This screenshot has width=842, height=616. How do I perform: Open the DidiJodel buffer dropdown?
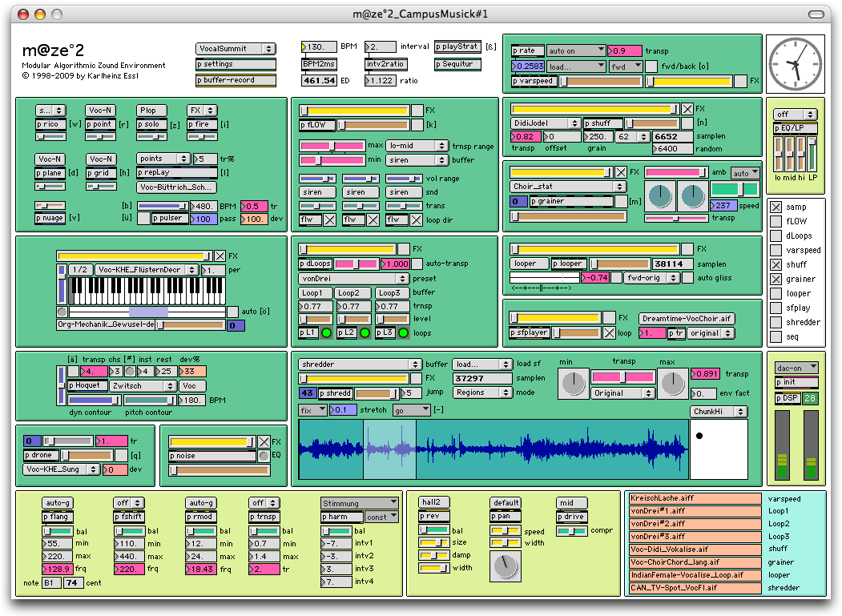tap(546, 123)
